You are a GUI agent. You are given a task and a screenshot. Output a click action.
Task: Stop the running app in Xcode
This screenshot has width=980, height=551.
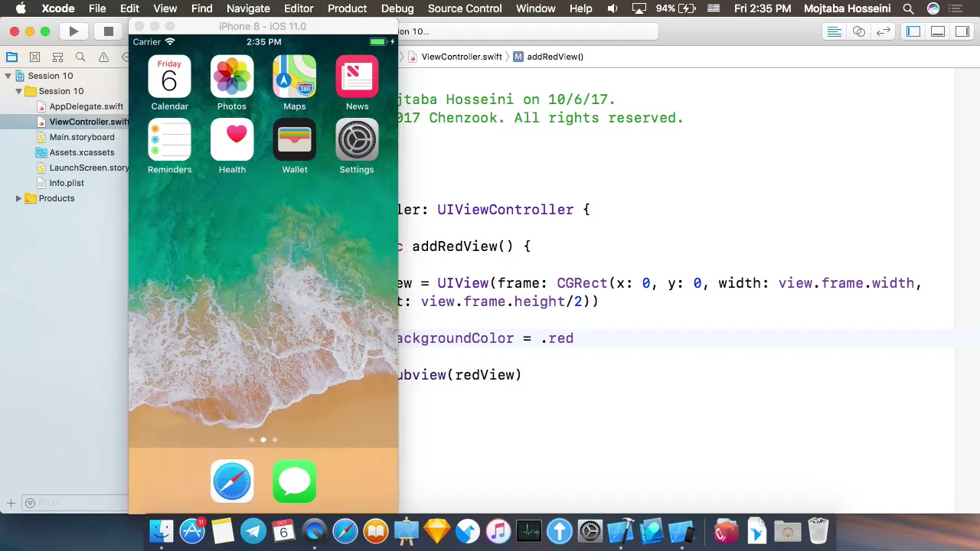point(109,31)
